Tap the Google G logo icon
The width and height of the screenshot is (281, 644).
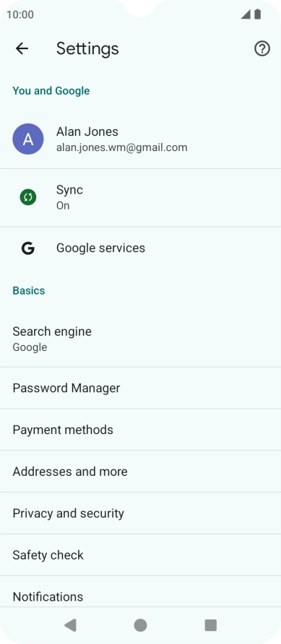tap(28, 248)
